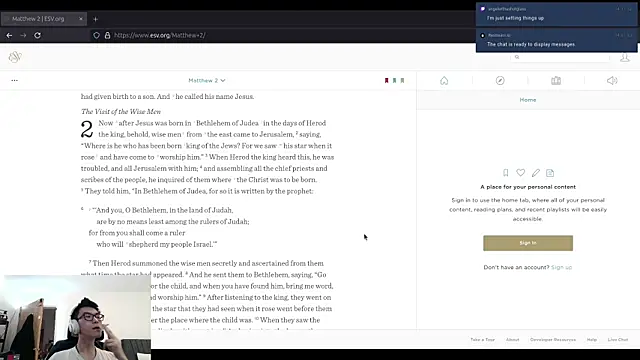This screenshot has width=640, height=360.
Task: Click the user account icon
Action: point(624,58)
